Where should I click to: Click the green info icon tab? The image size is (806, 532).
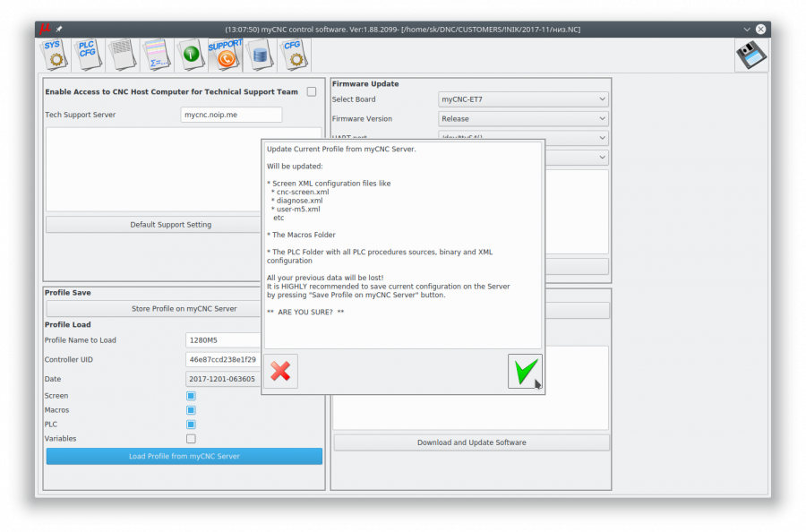pyautogui.click(x=190, y=55)
